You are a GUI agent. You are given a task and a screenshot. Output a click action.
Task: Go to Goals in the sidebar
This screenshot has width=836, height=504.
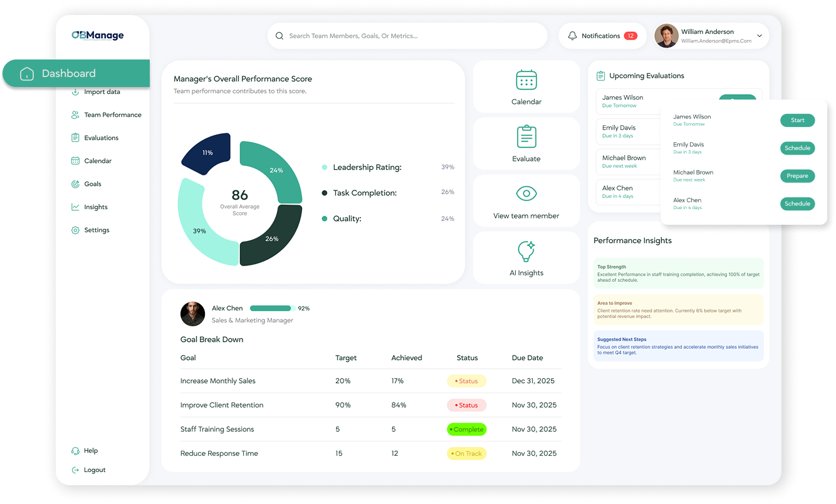pyautogui.click(x=93, y=184)
